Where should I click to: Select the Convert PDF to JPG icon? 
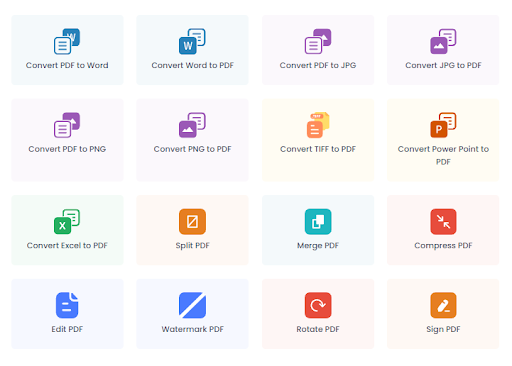click(x=318, y=41)
